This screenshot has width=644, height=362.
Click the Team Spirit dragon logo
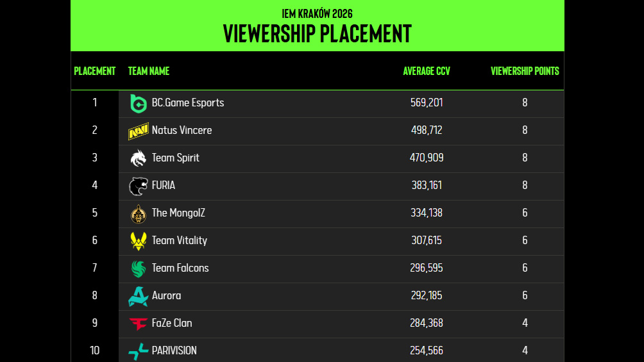[x=138, y=158]
